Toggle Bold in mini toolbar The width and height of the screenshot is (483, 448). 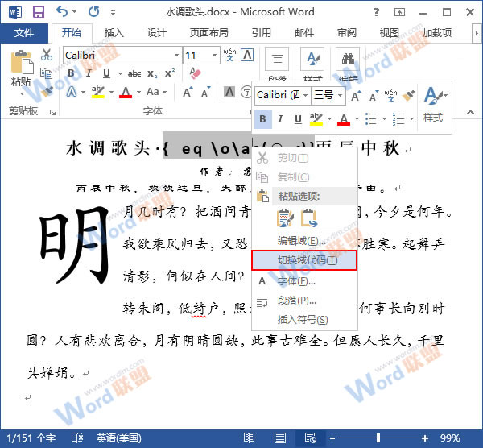point(262,119)
